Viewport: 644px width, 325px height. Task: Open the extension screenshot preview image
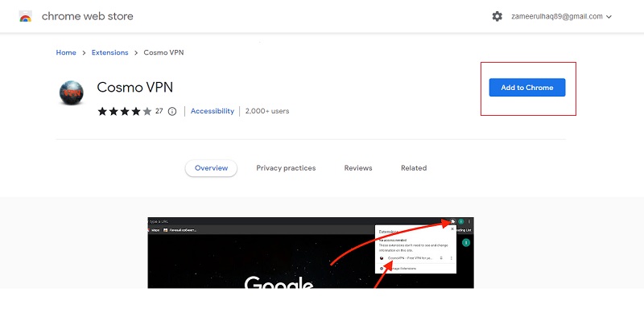click(311, 253)
